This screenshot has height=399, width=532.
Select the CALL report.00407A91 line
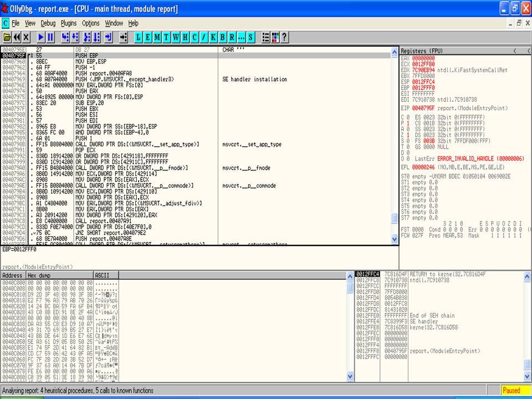coord(196,221)
